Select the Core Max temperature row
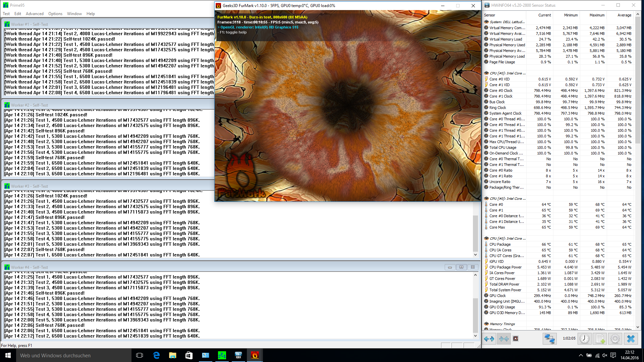The width and height of the screenshot is (644, 362). (x=558, y=227)
